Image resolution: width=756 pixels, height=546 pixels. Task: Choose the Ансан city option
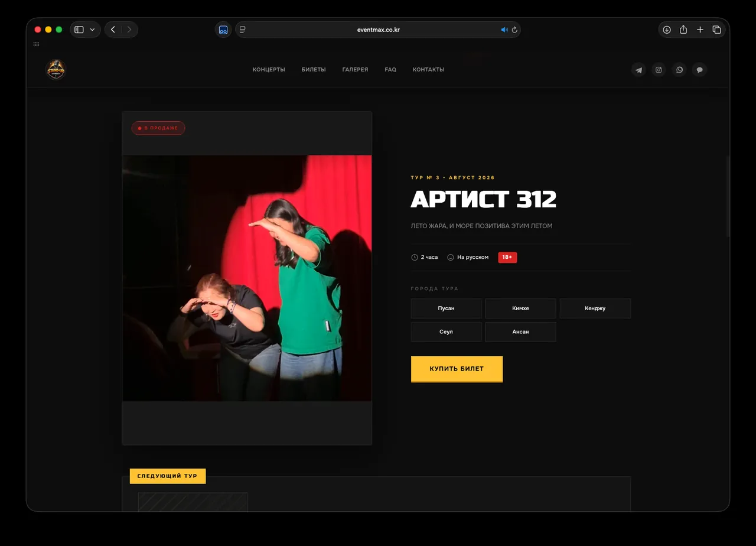click(520, 332)
